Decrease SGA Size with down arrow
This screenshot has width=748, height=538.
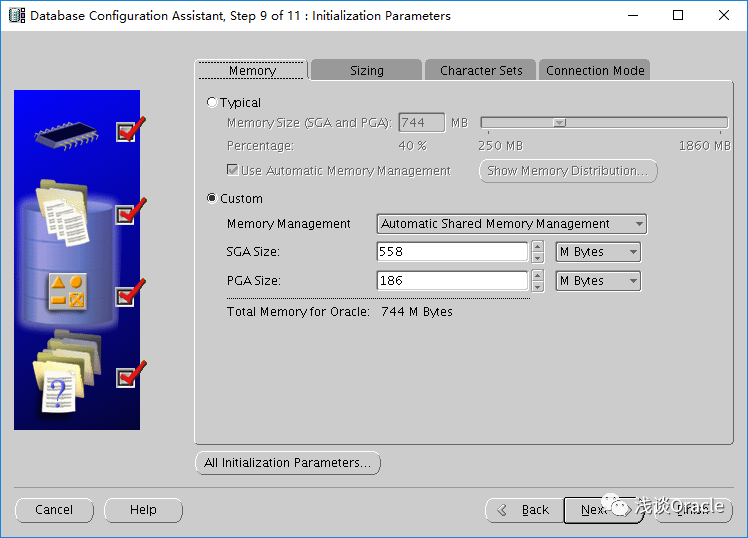[x=538, y=258]
